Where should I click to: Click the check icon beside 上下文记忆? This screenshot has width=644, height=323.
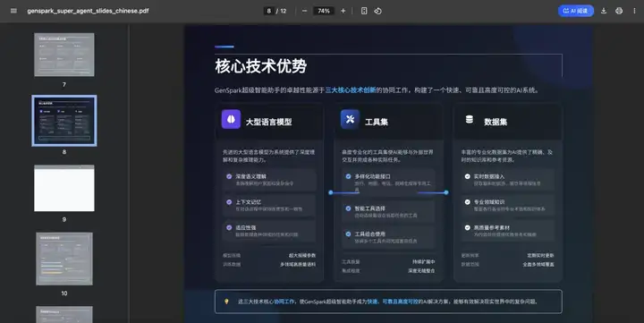pyautogui.click(x=229, y=202)
